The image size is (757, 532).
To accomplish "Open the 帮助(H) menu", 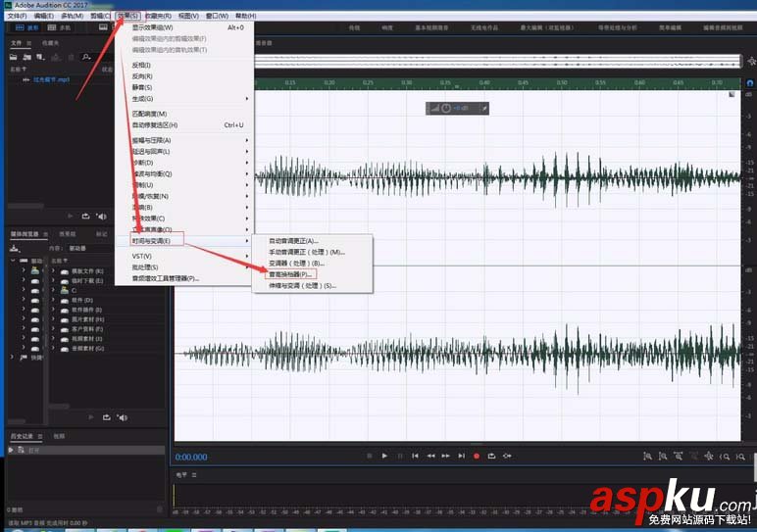I will (x=245, y=16).
